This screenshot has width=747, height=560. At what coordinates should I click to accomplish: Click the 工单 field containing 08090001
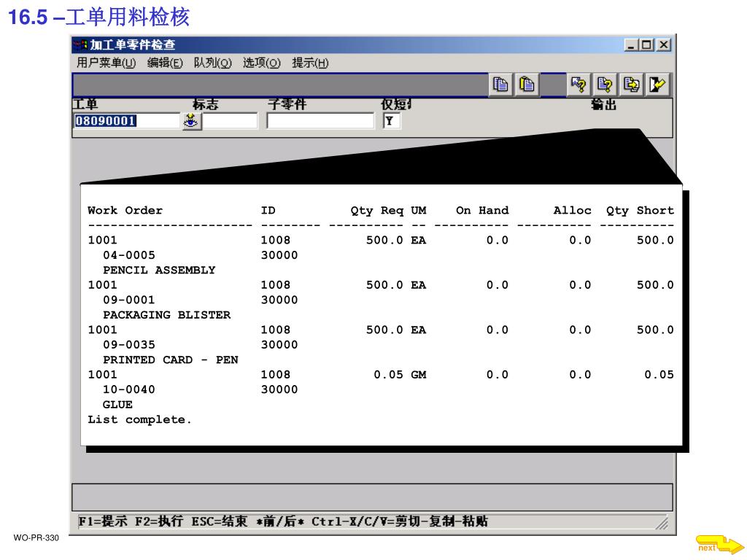127,121
